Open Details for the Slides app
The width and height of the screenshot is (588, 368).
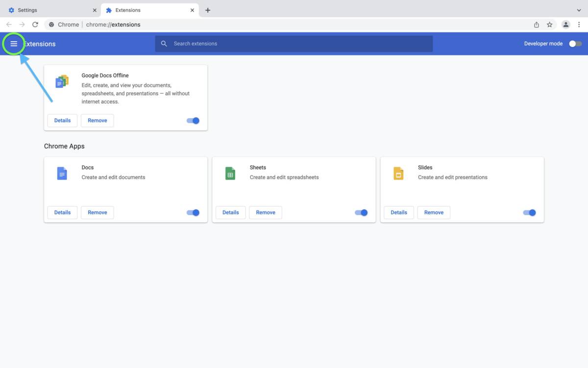[x=399, y=212]
